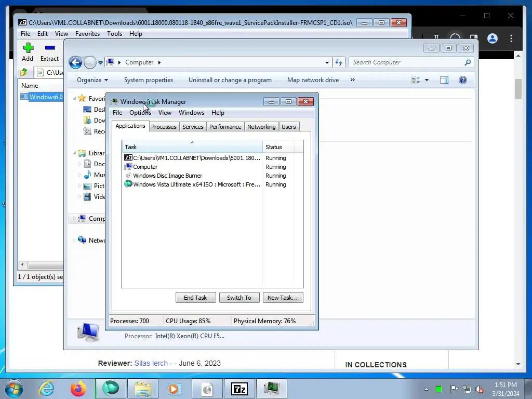This screenshot has height=399, width=532.
Task: Click the browser profile avatar icon
Action: 493,38
